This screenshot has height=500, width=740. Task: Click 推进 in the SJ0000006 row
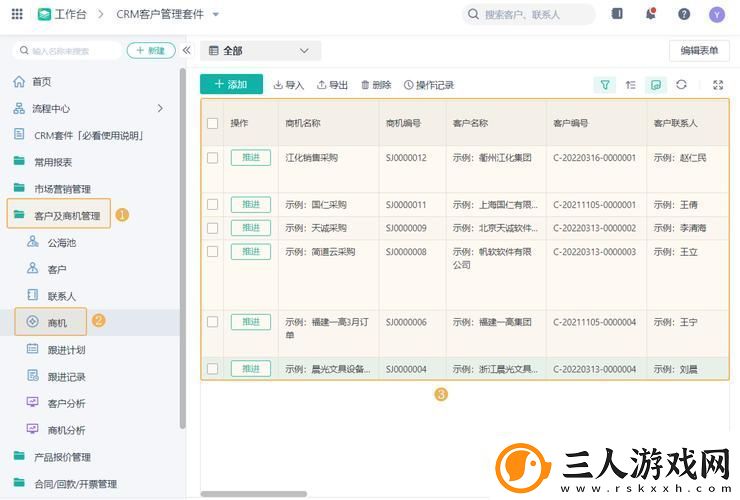click(x=251, y=322)
